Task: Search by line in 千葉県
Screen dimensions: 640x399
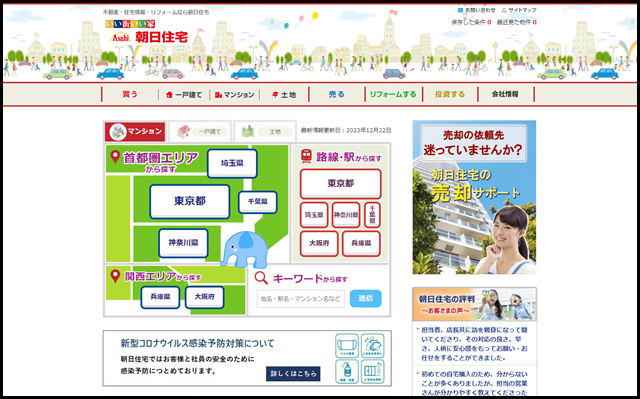Action: (x=372, y=215)
